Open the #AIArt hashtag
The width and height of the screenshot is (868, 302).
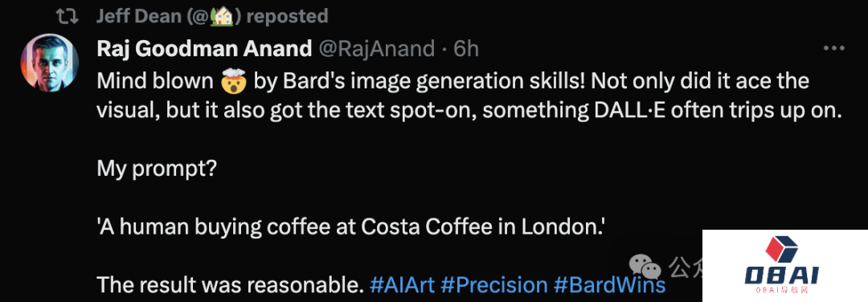click(402, 285)
